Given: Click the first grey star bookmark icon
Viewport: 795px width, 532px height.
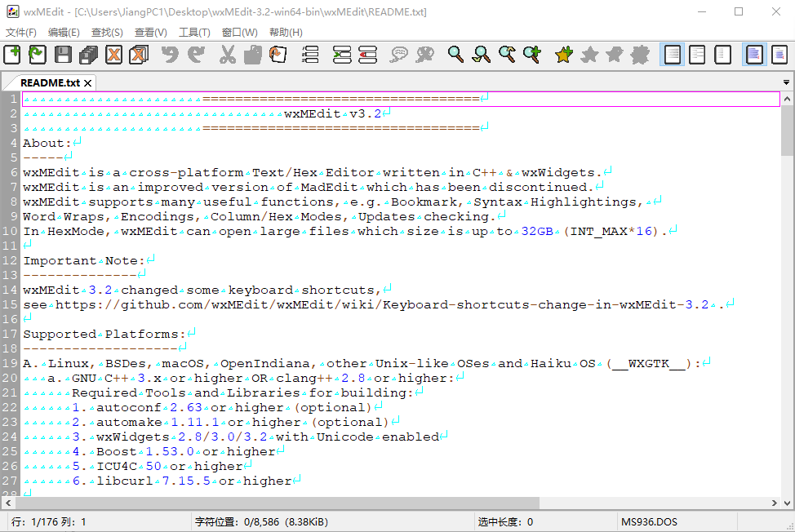Looking at the screenshot, I should [589, 54].
